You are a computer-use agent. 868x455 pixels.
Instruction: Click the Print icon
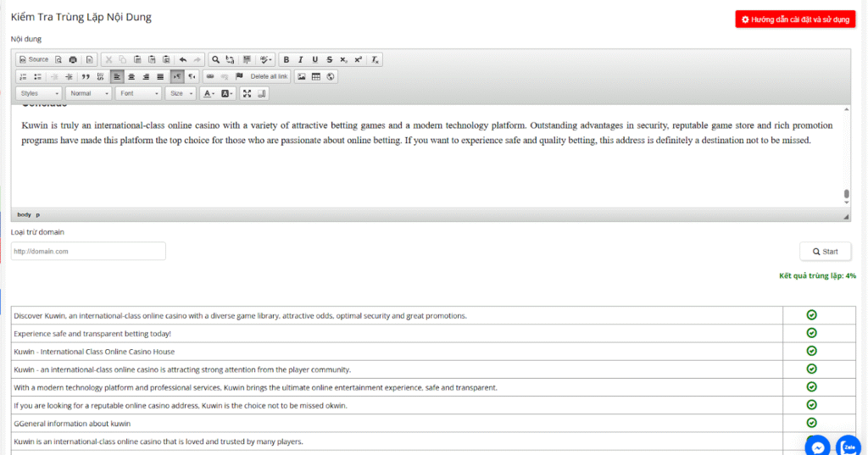click(73, 59)
